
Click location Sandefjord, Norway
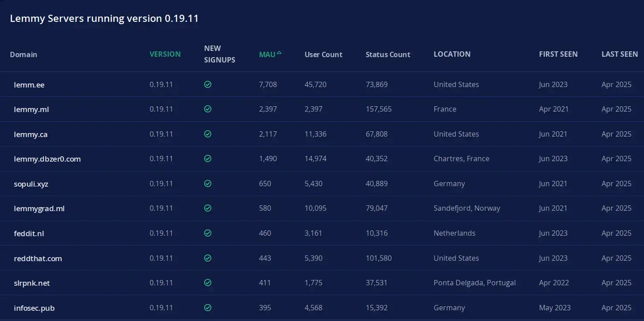click(467, 208)
